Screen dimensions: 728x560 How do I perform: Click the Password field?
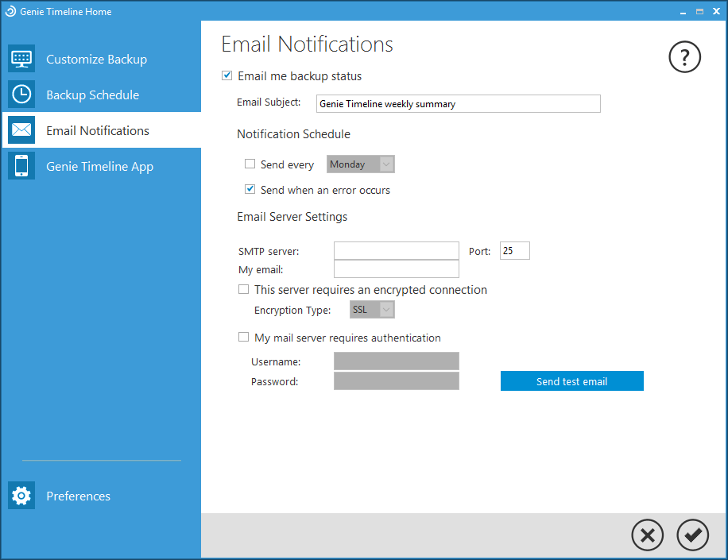pyautogui.click(x=396, y=381)
